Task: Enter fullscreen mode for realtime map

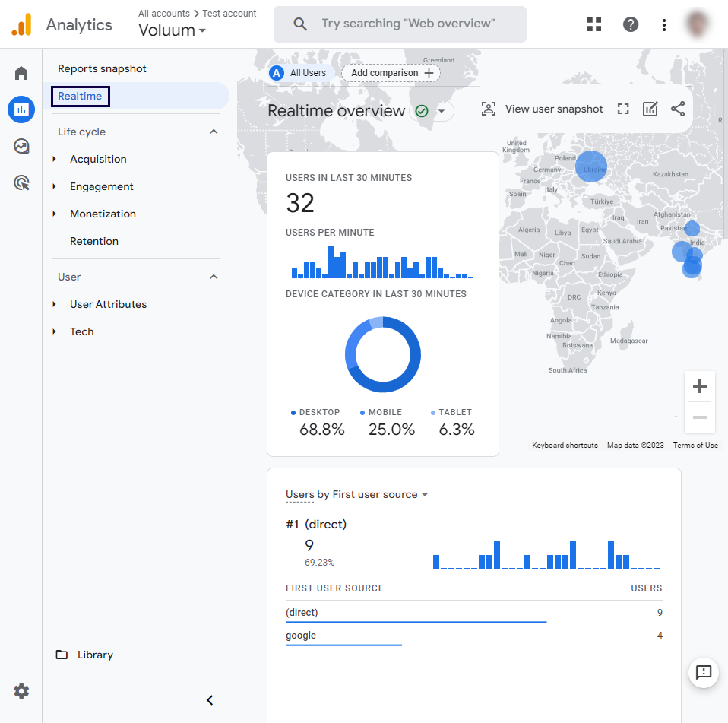Action: [623, 109]
